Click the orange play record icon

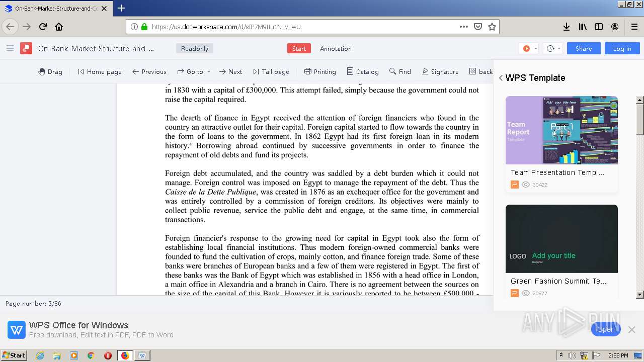tap(526, 48)
